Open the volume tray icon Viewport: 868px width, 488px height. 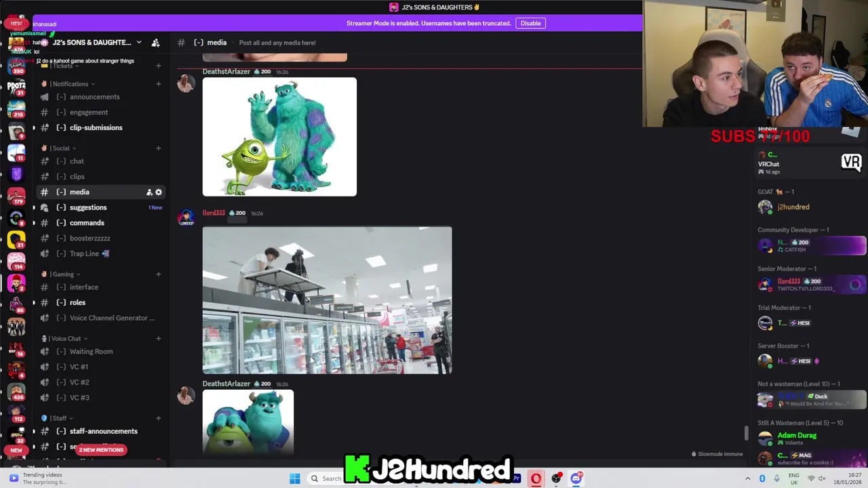[x=822, y=479]
